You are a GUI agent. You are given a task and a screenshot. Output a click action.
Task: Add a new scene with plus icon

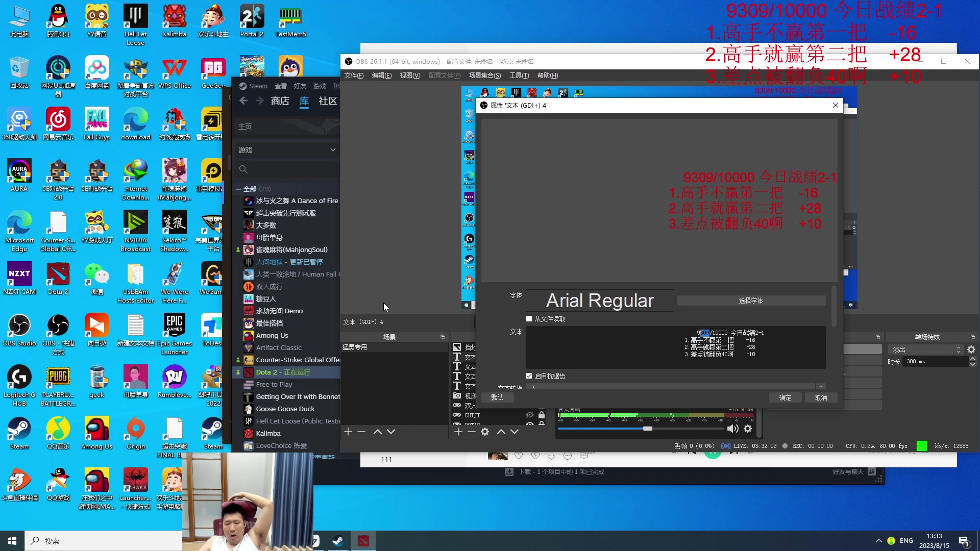[x=348, y=432]
